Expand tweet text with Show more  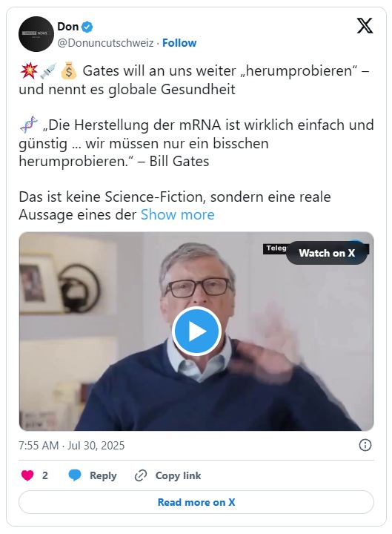tap(178, 215)
